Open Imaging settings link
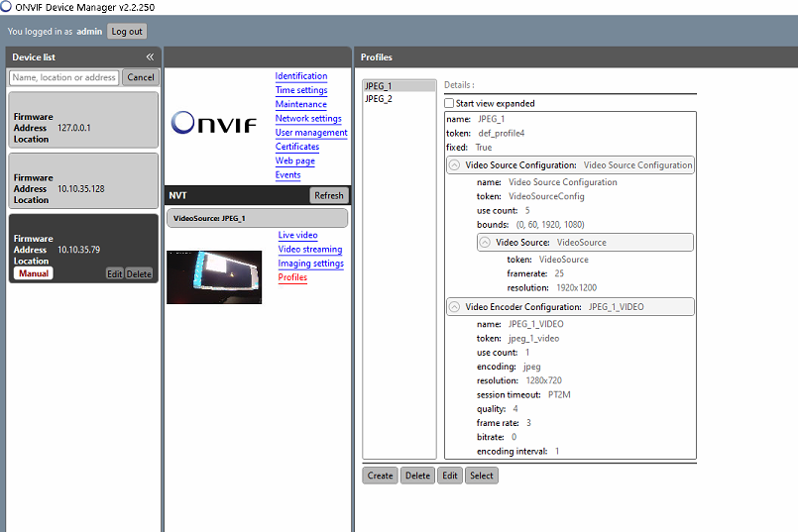 tap(311, 264)
